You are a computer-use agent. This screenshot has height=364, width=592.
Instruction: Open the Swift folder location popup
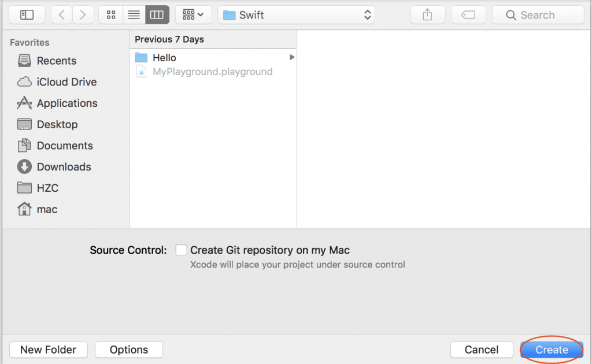pyautogui.click(x=296, y=15)
